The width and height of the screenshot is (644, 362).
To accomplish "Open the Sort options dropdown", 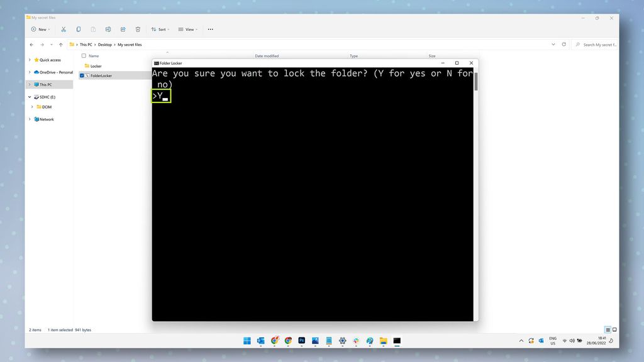I will click(x=160, y=29).
